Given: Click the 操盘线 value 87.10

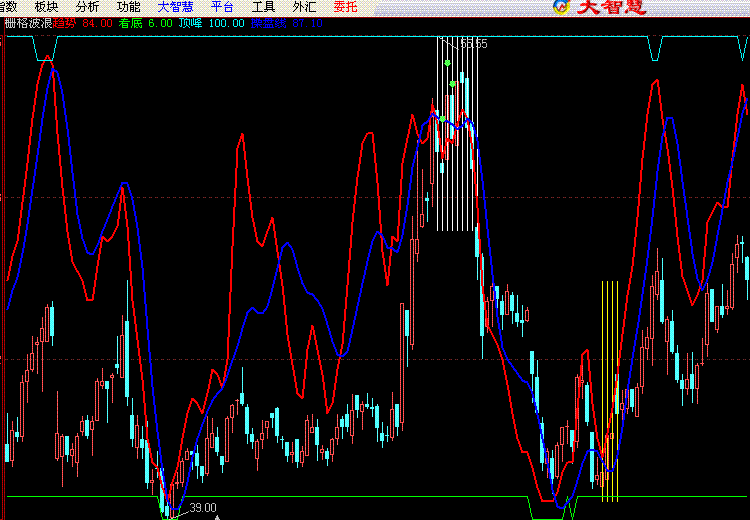Looking at the screenshot, I should [x=308, y=23].
